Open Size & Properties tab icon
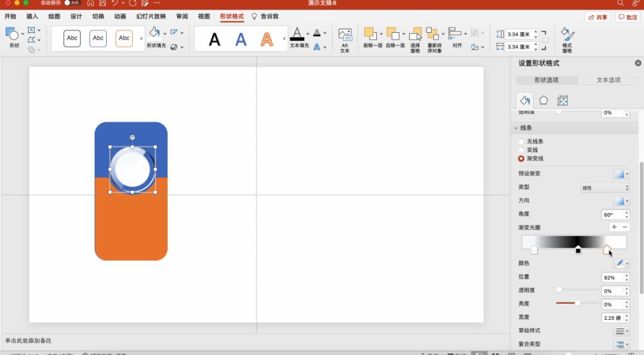The image size is (644, 355). (x=562, y=100)
